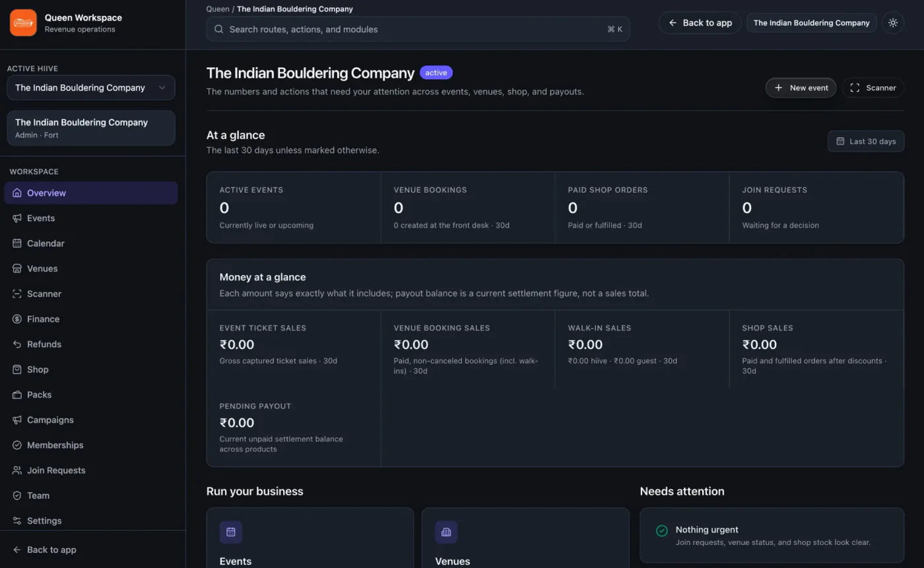The height and width of the screenshot is (568, 924).
Task: Select The Indian Bouldering Company Admin · Fort card
Action: pyautogui.click(x=91, y=128)
